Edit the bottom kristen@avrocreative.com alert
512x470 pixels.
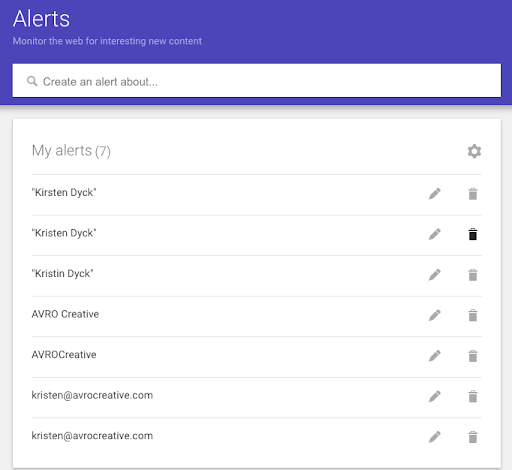click(435, 437)
